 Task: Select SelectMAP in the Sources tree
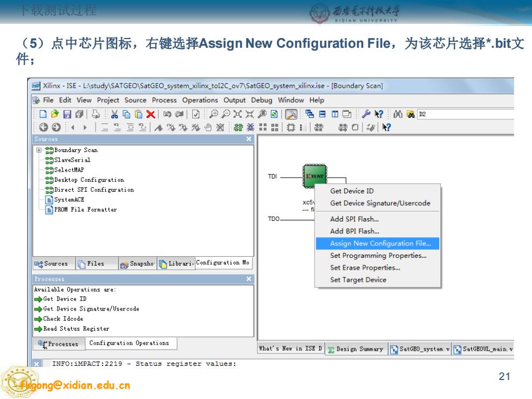pos(69,169)
